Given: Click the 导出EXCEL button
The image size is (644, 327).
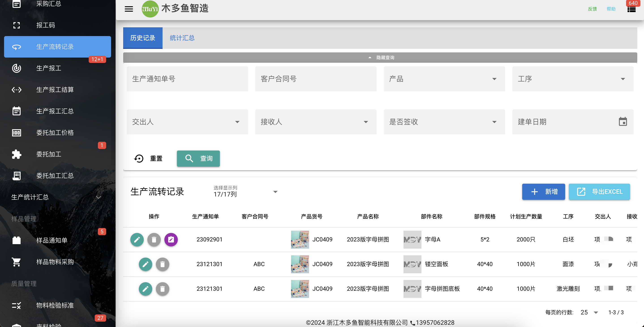Looking at the screenshot, I should (599, 191).
